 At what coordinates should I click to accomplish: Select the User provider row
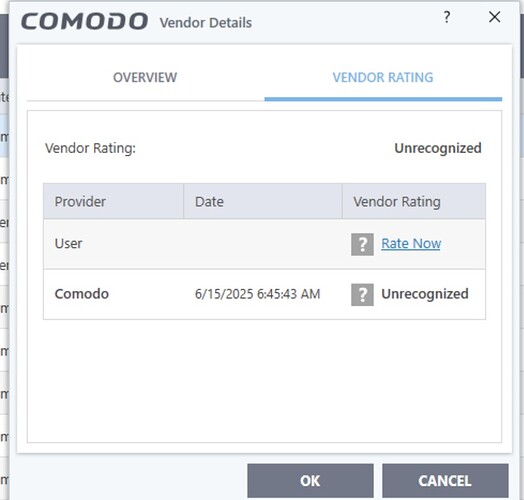(x=264, y=244)
